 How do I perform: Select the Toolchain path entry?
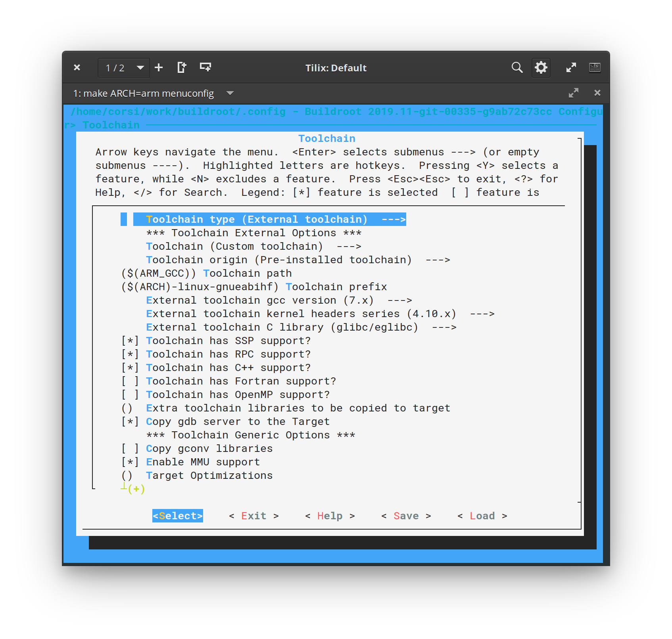[x=206, y=273]
